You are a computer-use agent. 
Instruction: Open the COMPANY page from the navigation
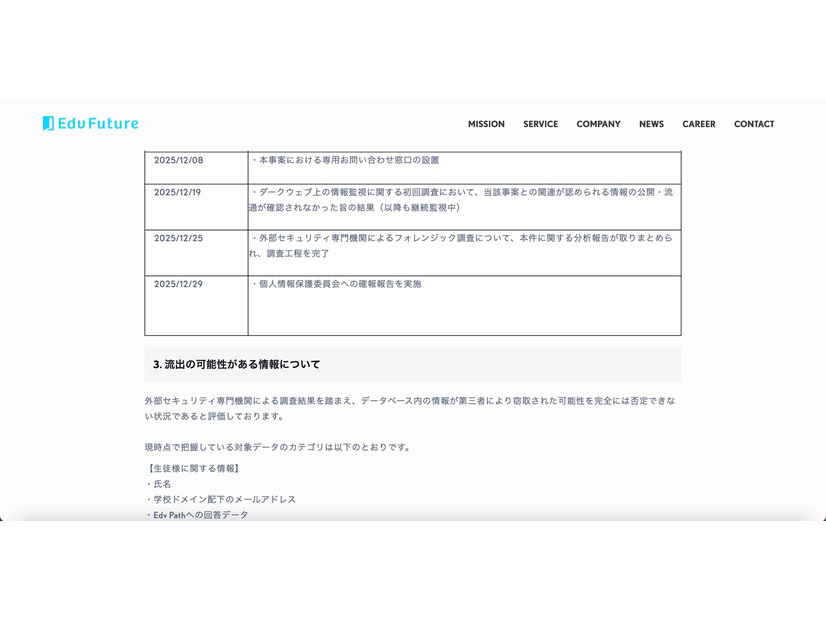598,124
